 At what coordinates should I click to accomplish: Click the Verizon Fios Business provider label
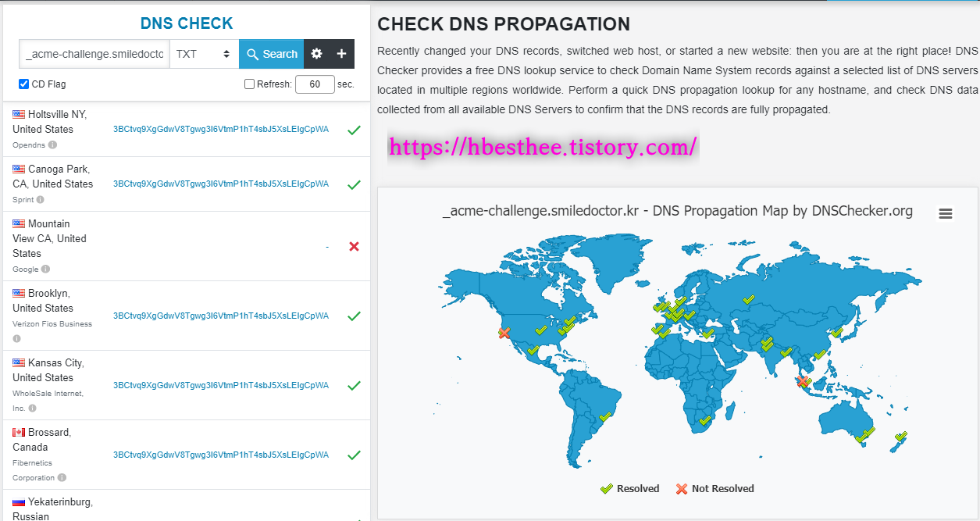52,324
